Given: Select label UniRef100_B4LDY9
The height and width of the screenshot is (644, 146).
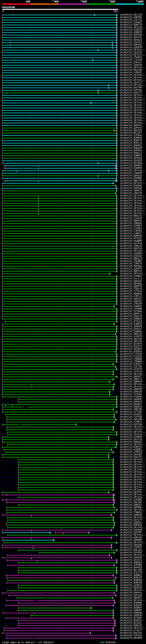Looking at the screenshot, I should click(131, 130).
